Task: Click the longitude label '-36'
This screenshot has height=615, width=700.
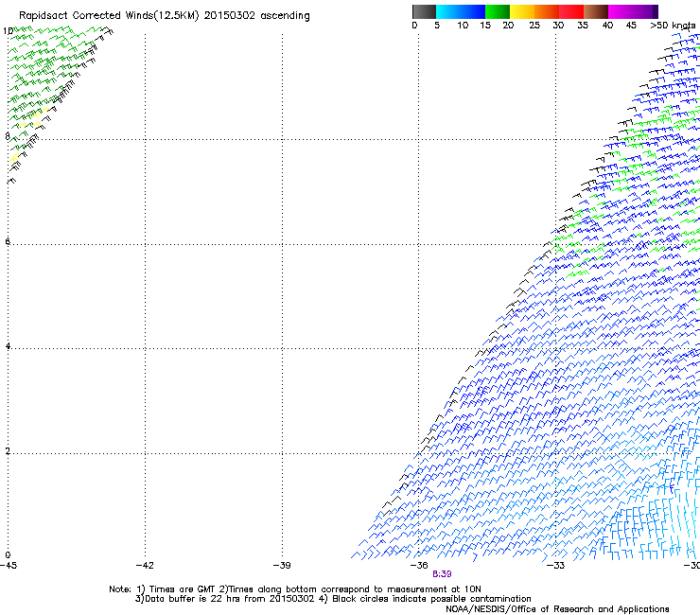Action: point(419,565)
